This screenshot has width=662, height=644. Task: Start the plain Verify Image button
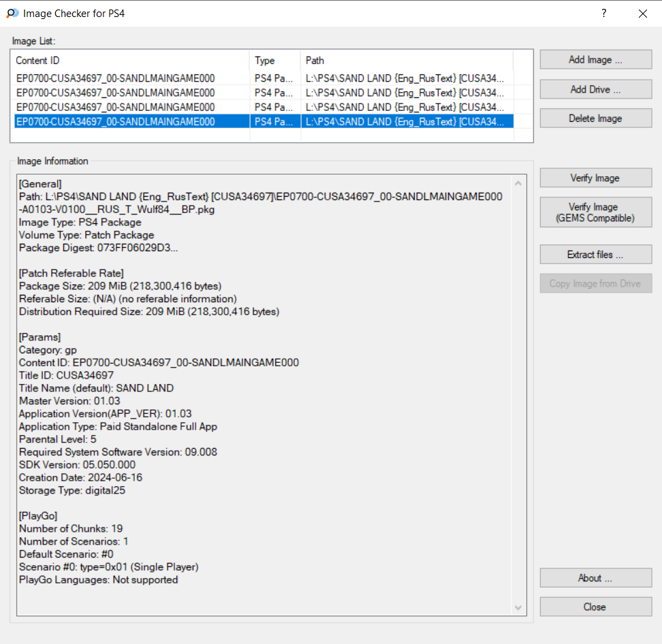pyautogui.click(x=595, y=178)
